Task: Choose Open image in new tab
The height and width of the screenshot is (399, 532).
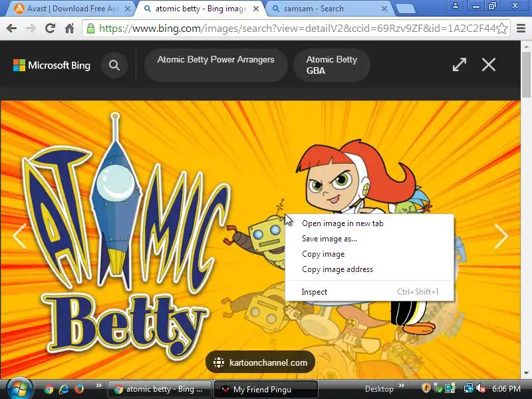Action: pos(369,223)
